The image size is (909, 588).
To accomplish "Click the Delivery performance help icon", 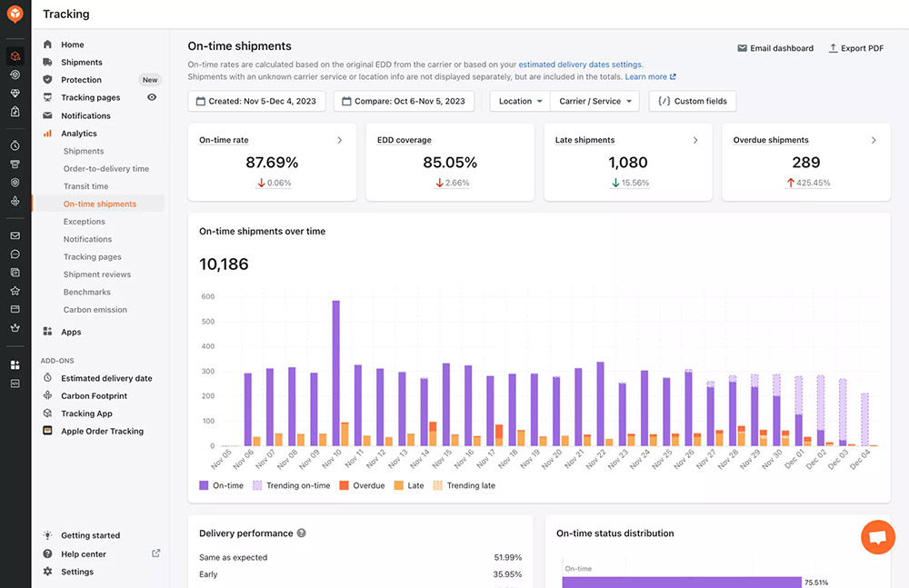I will point(302,533).
